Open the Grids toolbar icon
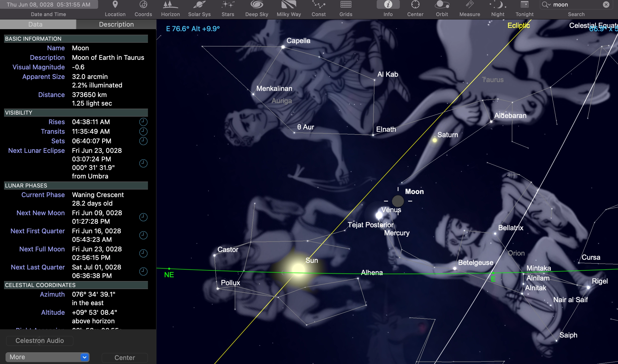The width and height of the screenshot is (618, 364). coord(346,5)
